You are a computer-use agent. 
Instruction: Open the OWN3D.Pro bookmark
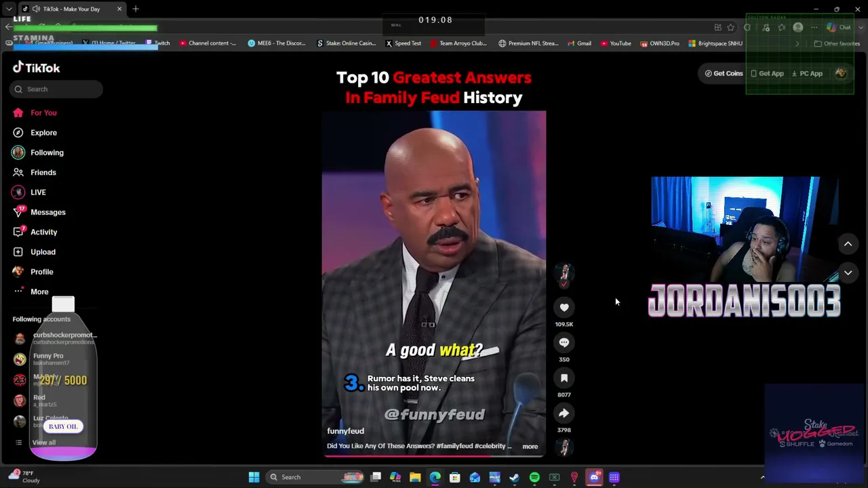click(660, 43)
